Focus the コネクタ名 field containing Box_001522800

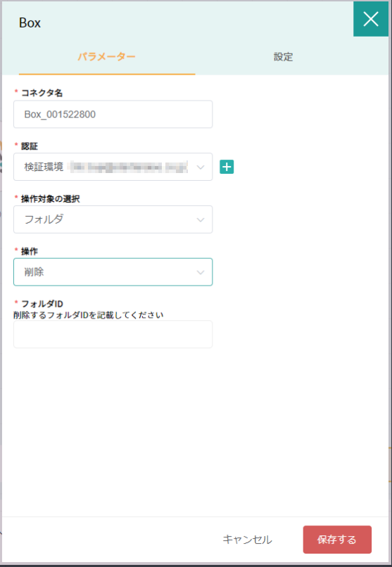pyautogui.click(x=113, y=114)
